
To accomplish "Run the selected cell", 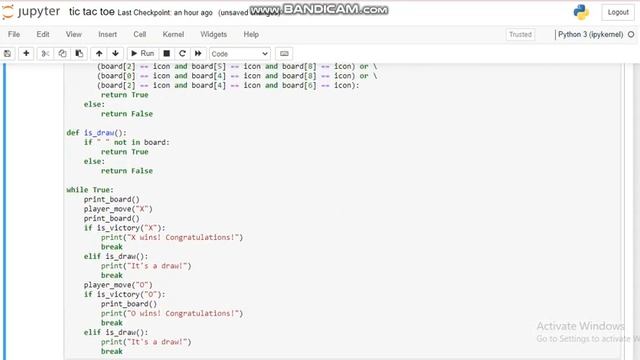I will (142, 53).
